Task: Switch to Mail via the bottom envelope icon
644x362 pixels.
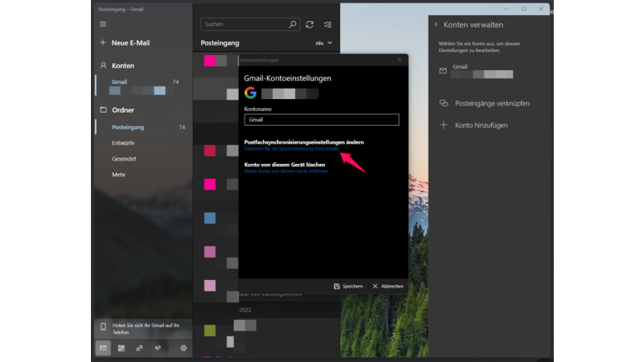Action: pos(103,348)
